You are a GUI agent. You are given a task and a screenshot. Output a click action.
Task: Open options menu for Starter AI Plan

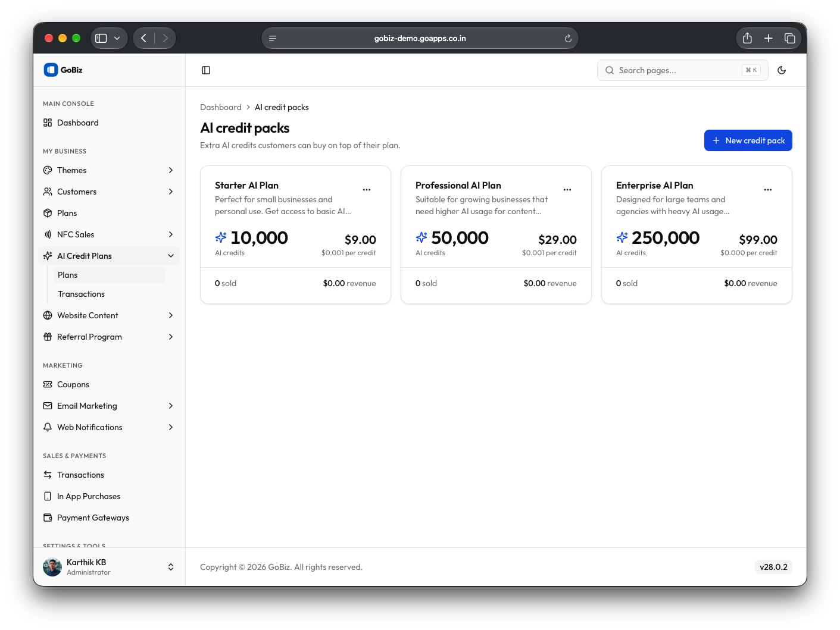click(367, 190)
